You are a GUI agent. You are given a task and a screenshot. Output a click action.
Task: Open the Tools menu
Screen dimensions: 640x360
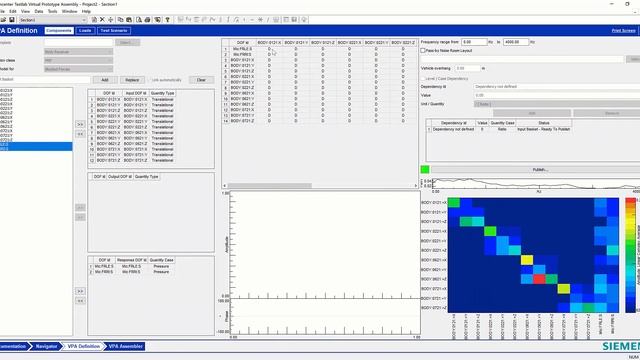click(x=53, y=11)
